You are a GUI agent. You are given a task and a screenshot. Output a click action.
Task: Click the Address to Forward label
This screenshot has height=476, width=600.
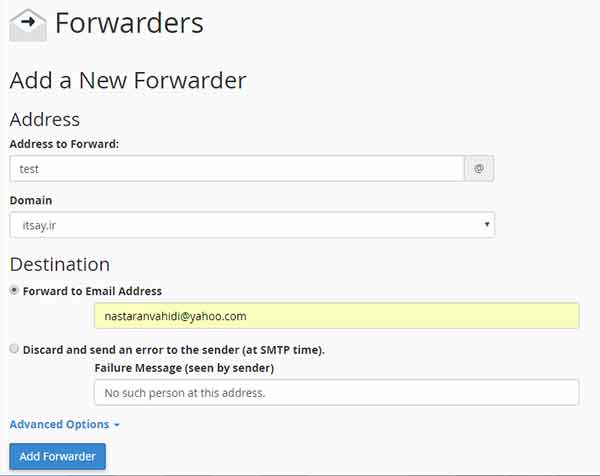(x=64, y=144)
